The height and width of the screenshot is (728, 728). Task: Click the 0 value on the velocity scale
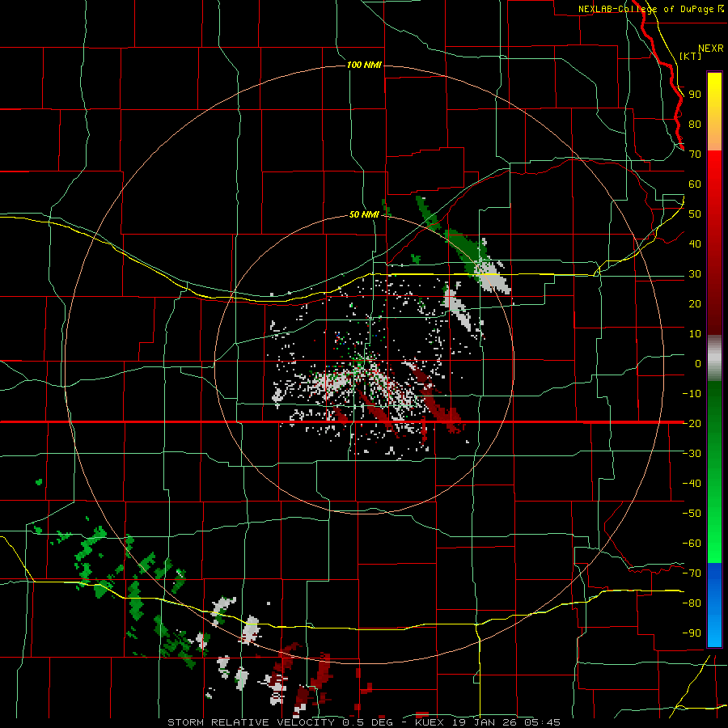698,364
